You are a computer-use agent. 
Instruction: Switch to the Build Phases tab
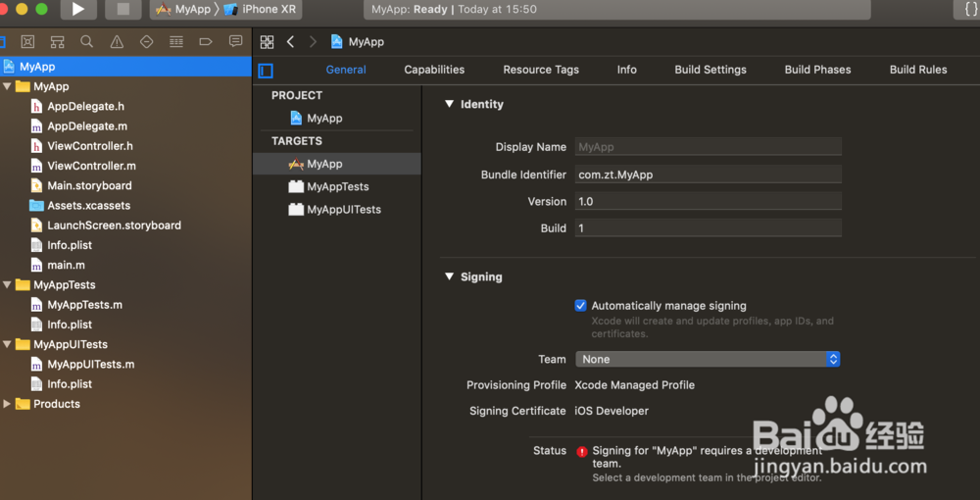(817, 70)
